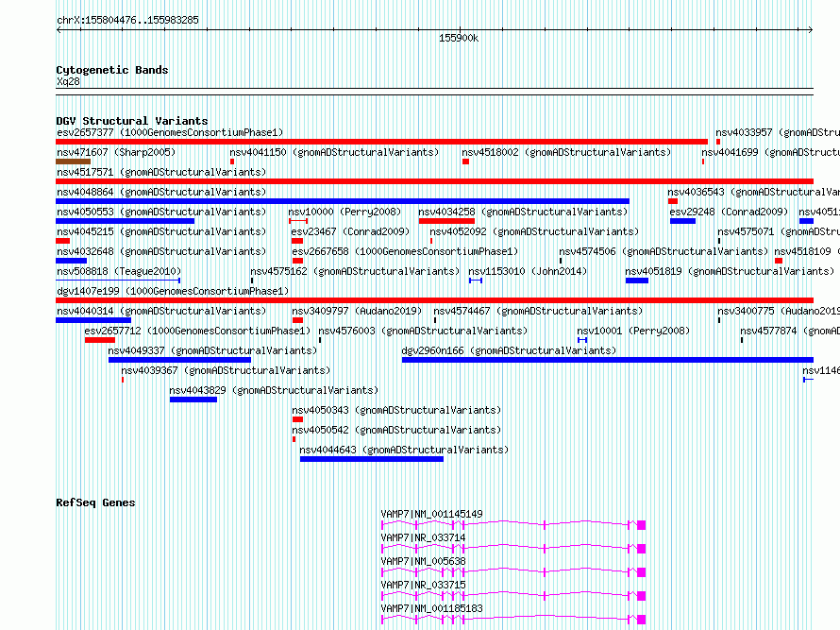Select the VAMP7|NM_005638 transcript label
840x630 pixels.
pyautogui.click(x=423, y=561)
